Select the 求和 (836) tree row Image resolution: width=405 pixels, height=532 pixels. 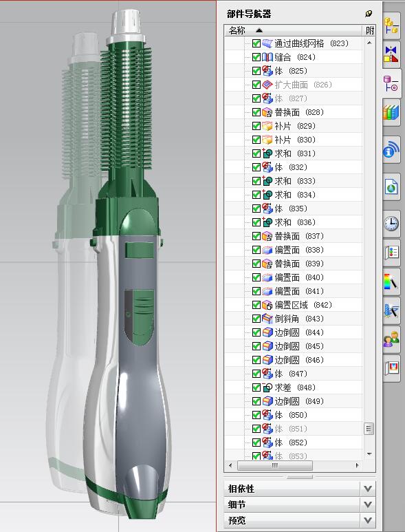pos(294,222)
